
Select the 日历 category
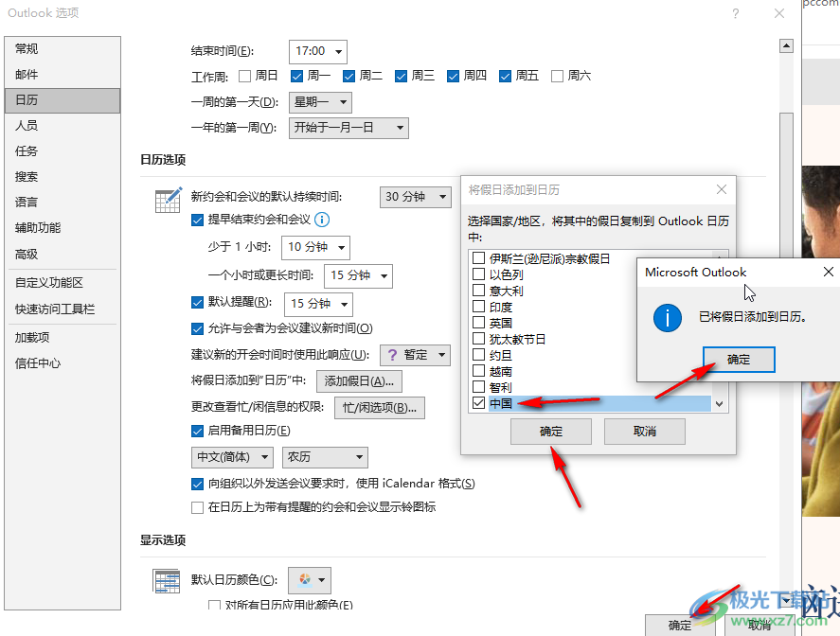[x=63, y=100]
